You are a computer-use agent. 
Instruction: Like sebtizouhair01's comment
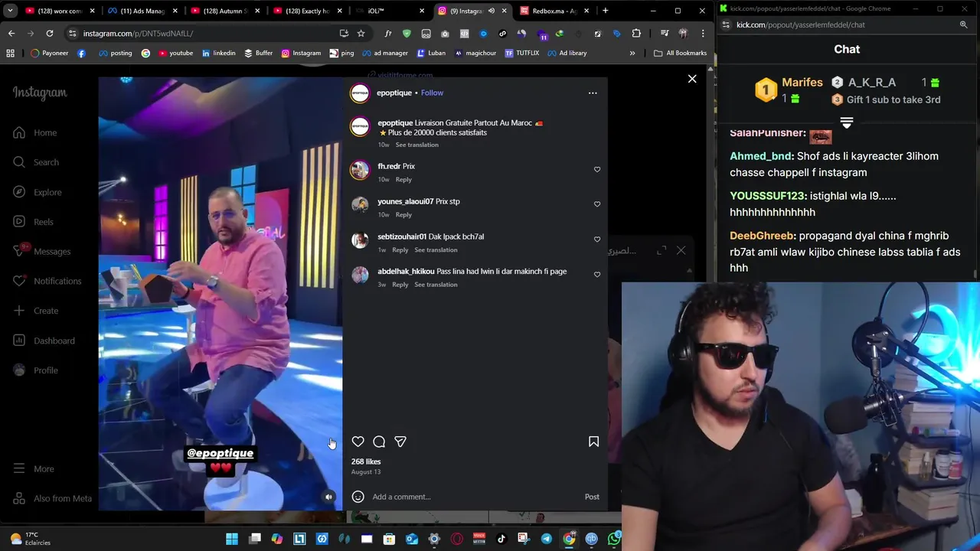[597, 240]
